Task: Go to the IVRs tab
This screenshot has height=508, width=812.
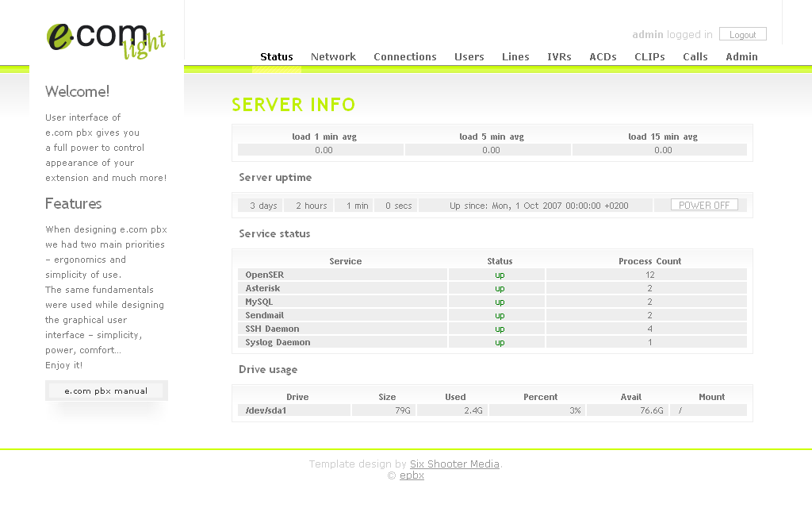Action: point(559,57)
